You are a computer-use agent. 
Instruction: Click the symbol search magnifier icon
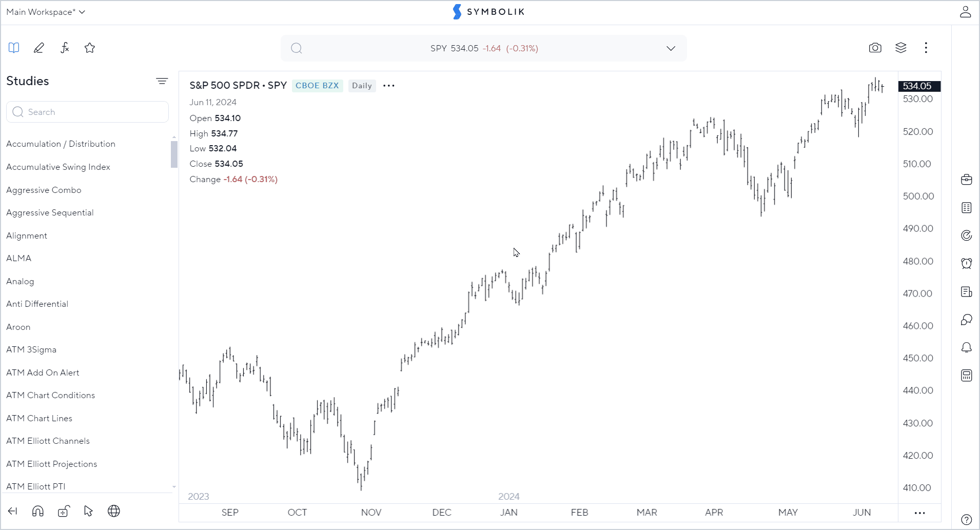297,48
